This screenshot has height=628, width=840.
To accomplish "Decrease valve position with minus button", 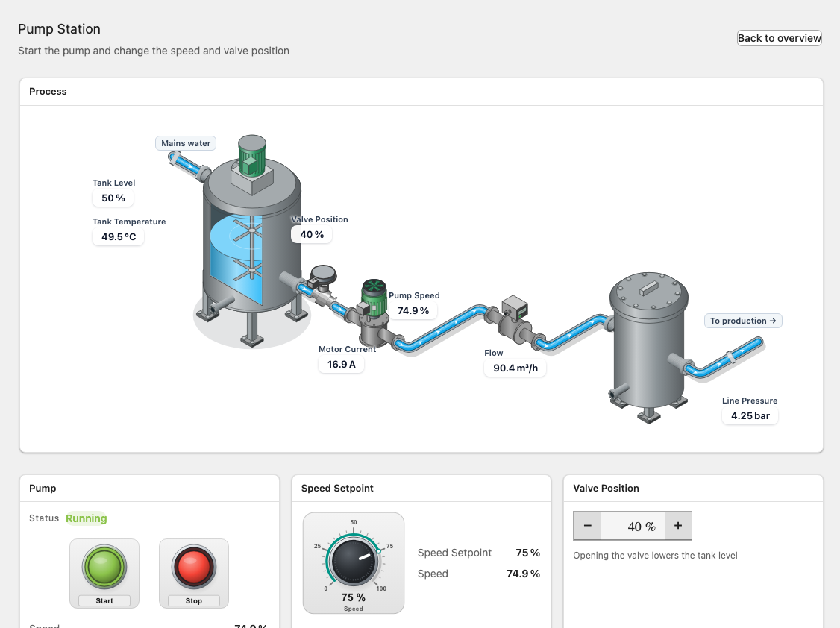I will pyautogui.click(x=588, y=526).
